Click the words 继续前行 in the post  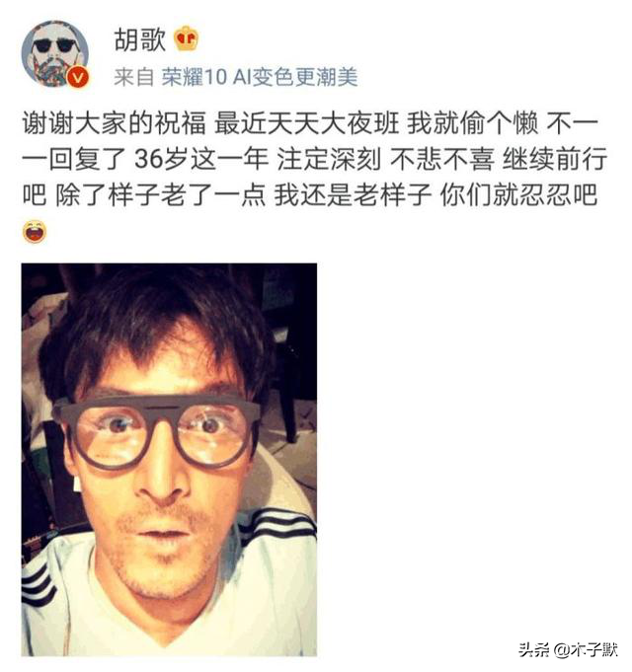[555, 159]
